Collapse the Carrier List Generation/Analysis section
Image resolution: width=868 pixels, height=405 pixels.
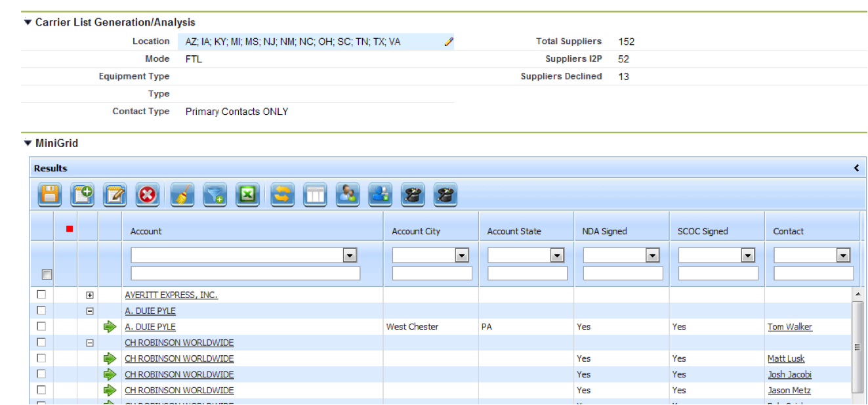point(28,22)
